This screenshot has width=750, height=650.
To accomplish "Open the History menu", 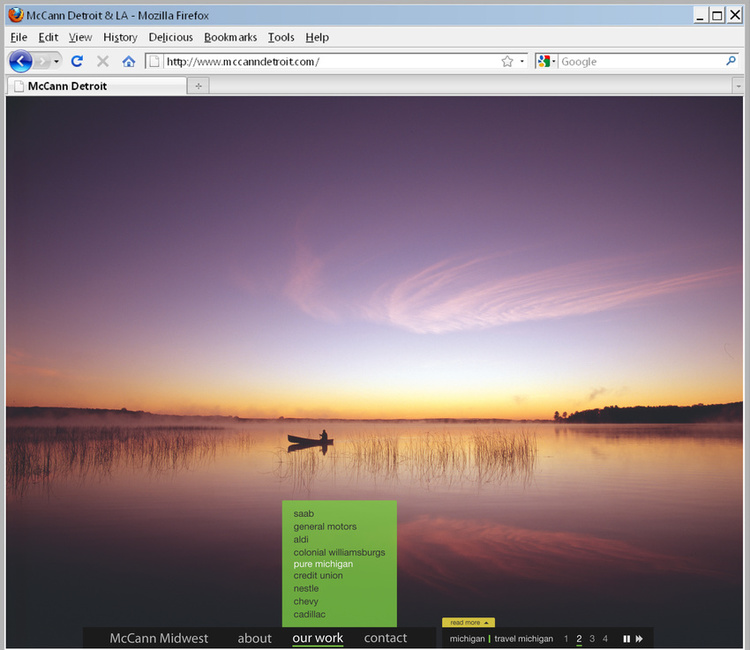I will (120, 37).
